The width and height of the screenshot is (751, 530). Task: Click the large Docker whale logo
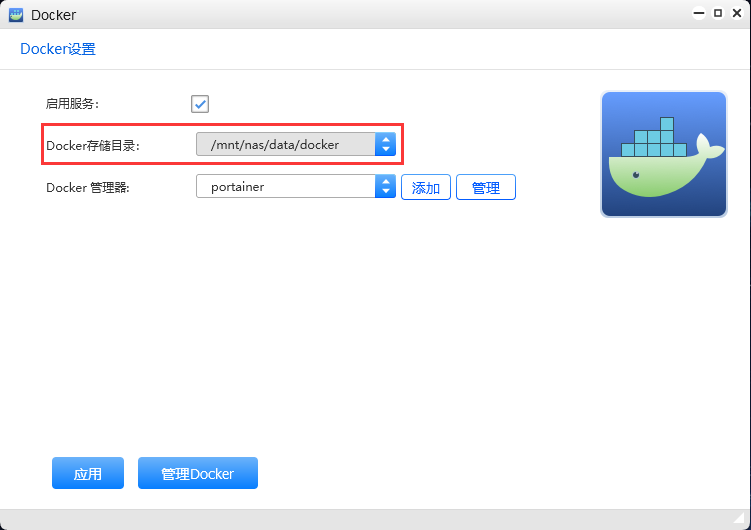pyautogui.click(x=664, y=154)
